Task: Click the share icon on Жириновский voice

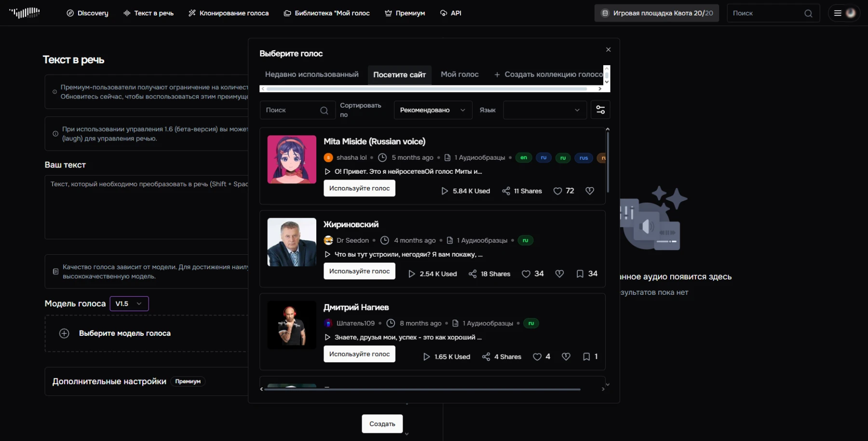Action: pos(473,274)
